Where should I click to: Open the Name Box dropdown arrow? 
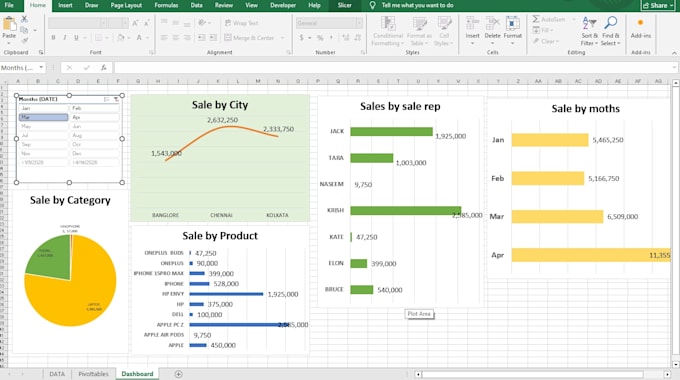point(41,68)
